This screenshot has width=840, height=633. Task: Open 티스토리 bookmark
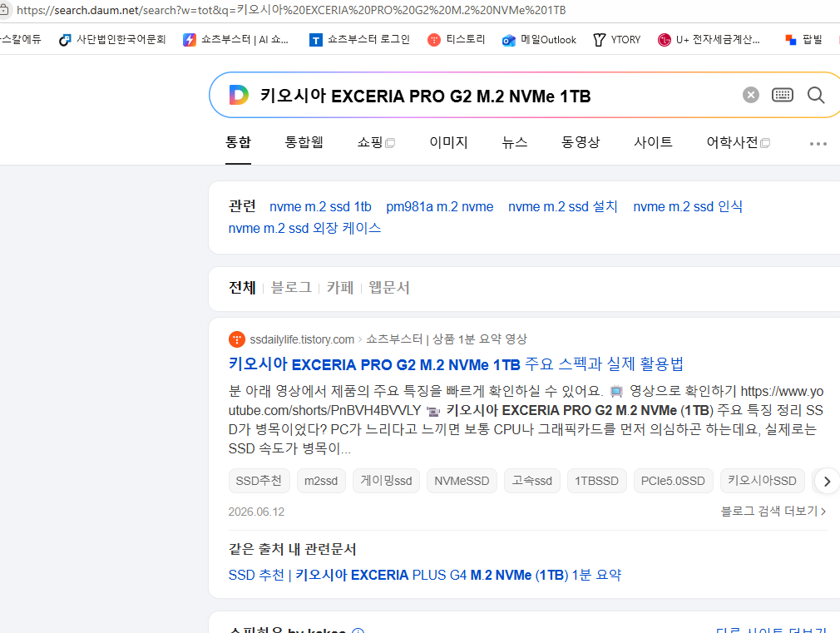click(x=457, y=40)
